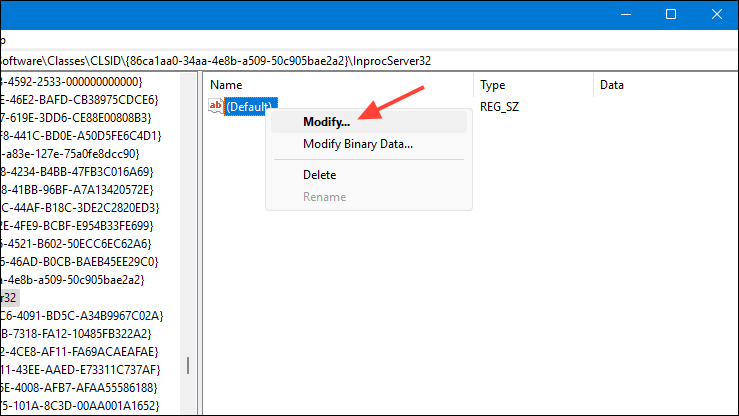The height and width of the screenshot is (416, 739).
Task: Select the key ending 8C3D-00AA001A1652}
Action: (x=80, y=405)
